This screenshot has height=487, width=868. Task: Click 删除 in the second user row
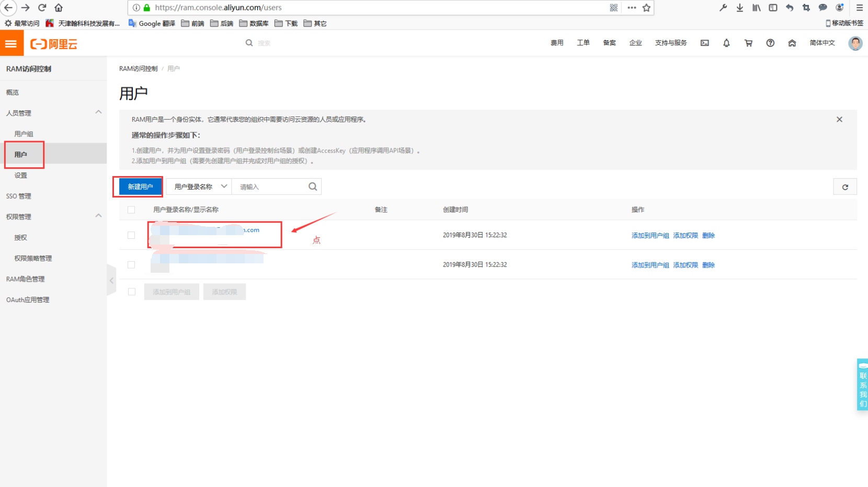pos(709,265)
